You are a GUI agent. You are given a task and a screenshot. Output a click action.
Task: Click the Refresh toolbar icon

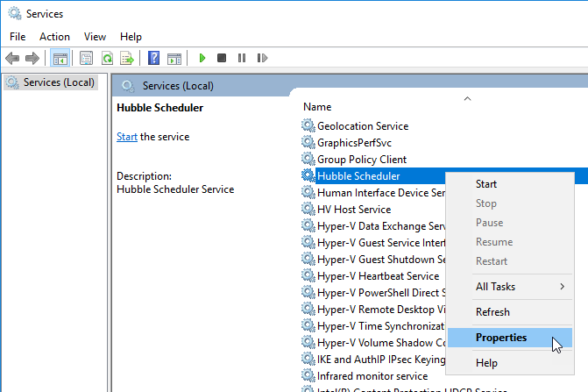(107, 58)
